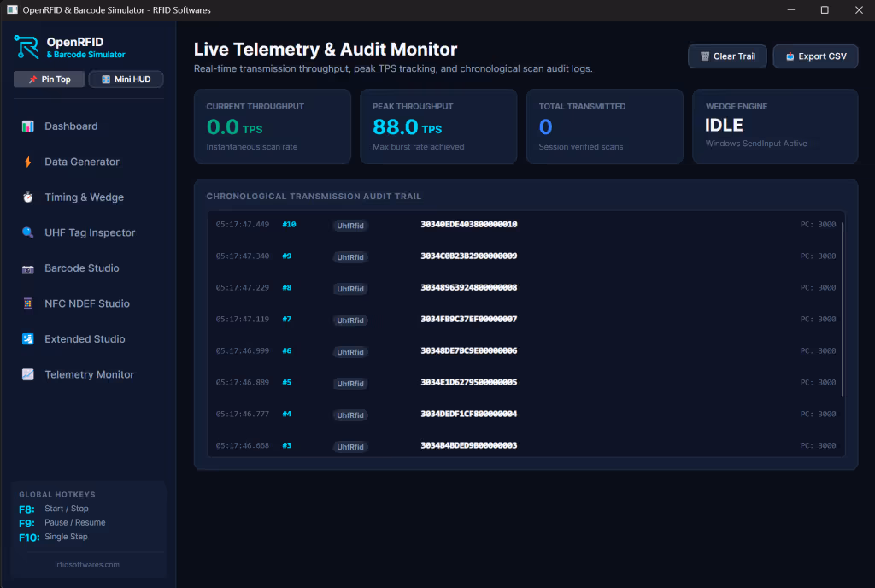875x588 pixels.
Task: Click the UHF Tag Inspector magnifier icon
Action: [28, 232]
